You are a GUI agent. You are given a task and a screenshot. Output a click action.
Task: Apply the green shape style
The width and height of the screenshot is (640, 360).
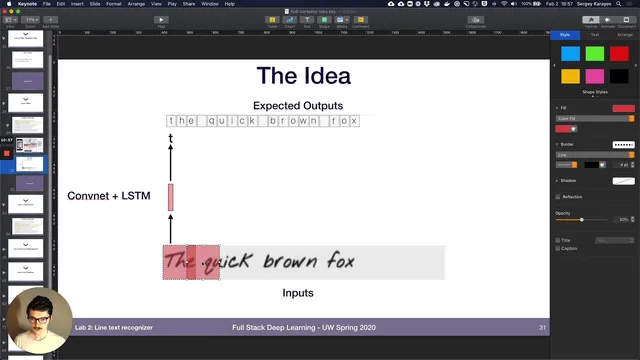click(x=595, y=53)
